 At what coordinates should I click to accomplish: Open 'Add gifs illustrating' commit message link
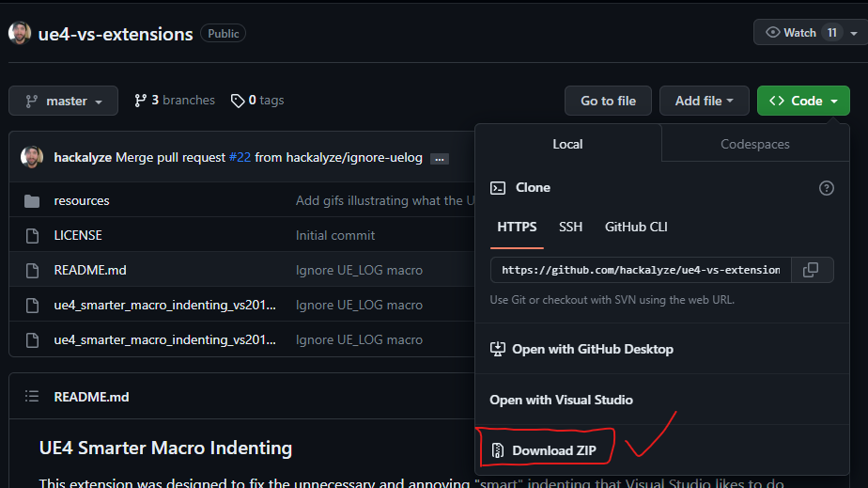pos(385,200)
